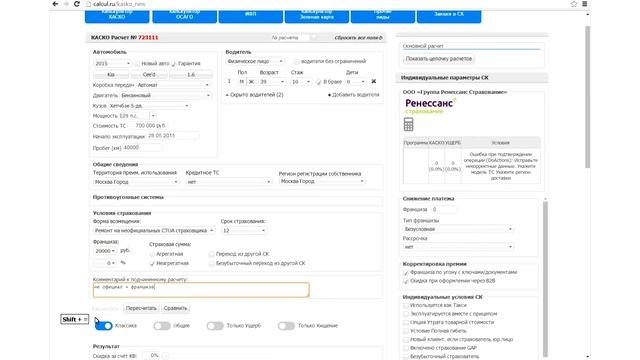The width and height of the screenshot is (640, 360).
Task: Open the car year 2015 dropdown
Action: (112, 64)
